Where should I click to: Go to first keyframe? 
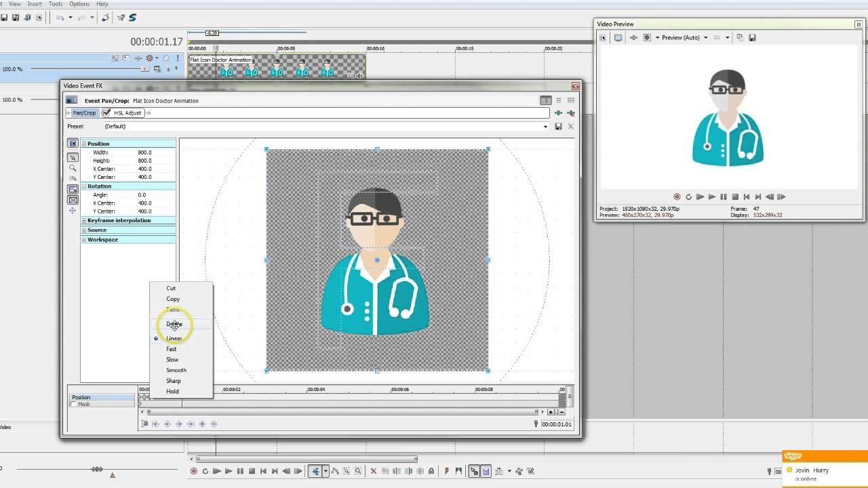pyautogui.click(x=156, y=424)
